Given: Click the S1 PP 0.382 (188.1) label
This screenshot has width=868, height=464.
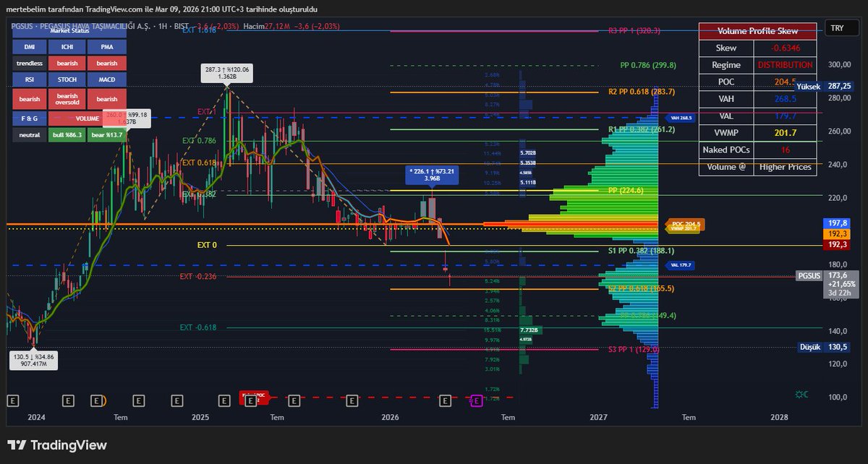Looking at the screenshot, I should [x=640, y=251].
